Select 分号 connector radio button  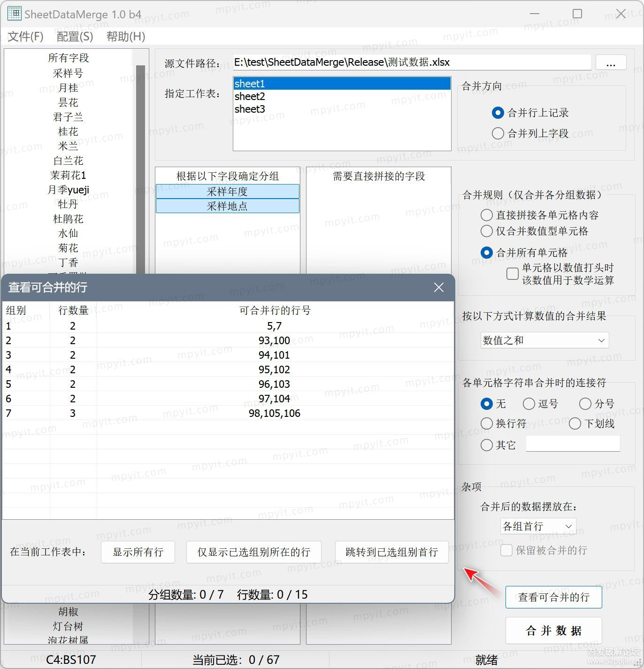coord(597,404)
